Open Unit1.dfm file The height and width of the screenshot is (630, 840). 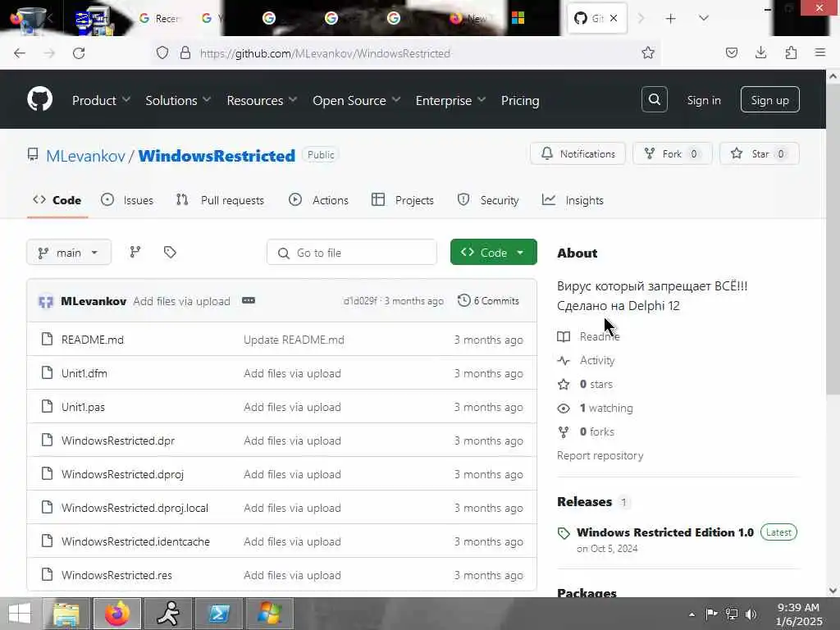point(84,373)
